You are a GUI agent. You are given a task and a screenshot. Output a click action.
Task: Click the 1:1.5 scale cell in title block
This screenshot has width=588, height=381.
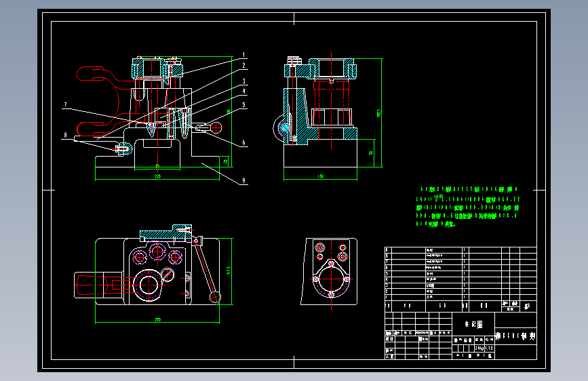(x=490, y=348)
